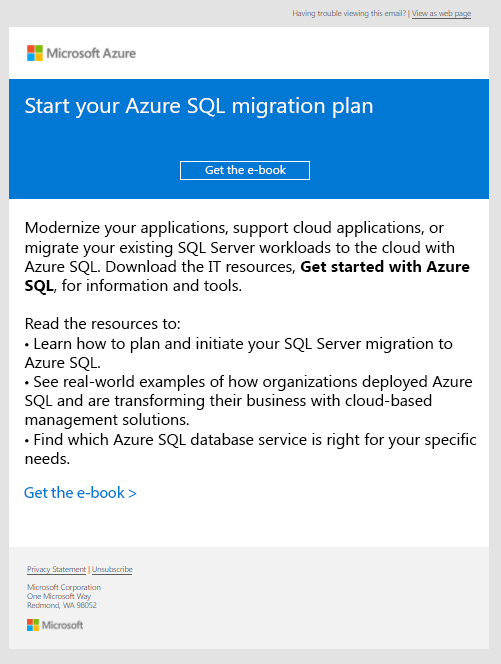Open the Privacy Statement link
This screenshot has height=664, width=501.
(56, 570)
